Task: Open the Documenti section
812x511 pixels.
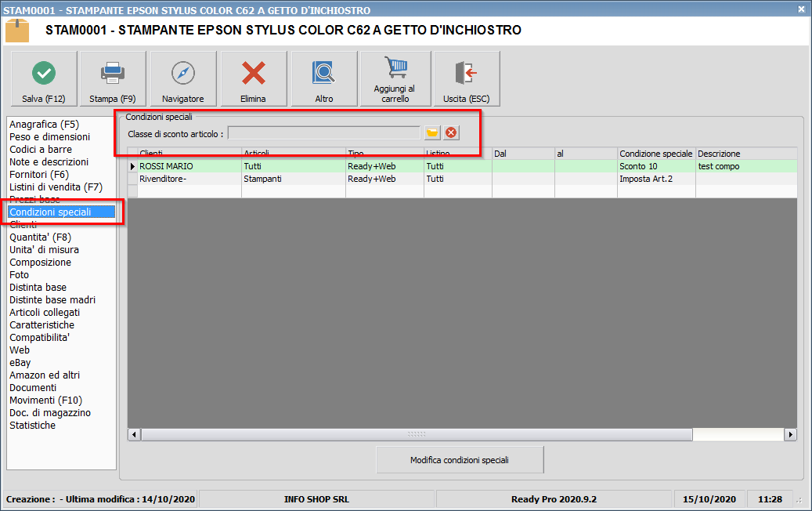Action: click(x=33, y=388)
